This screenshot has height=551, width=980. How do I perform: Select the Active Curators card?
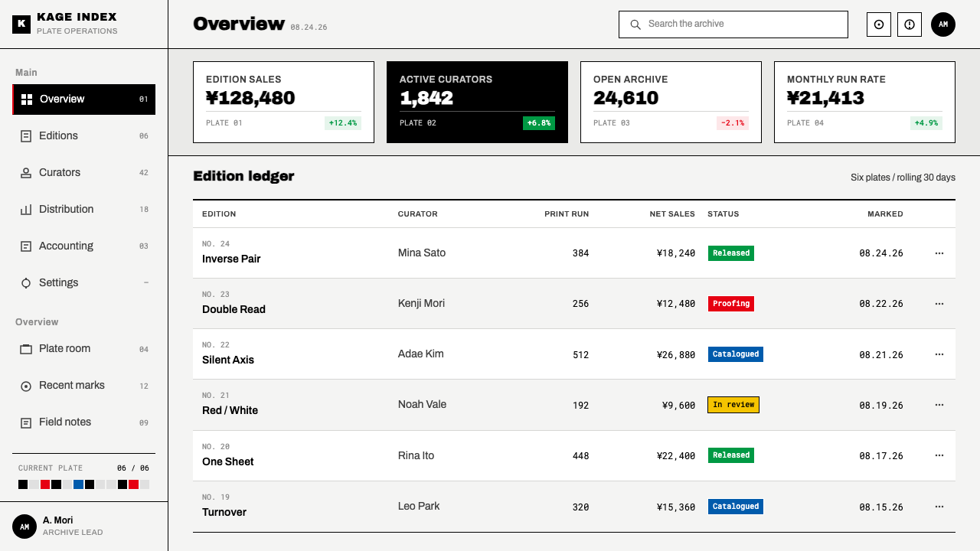[477, 103]
